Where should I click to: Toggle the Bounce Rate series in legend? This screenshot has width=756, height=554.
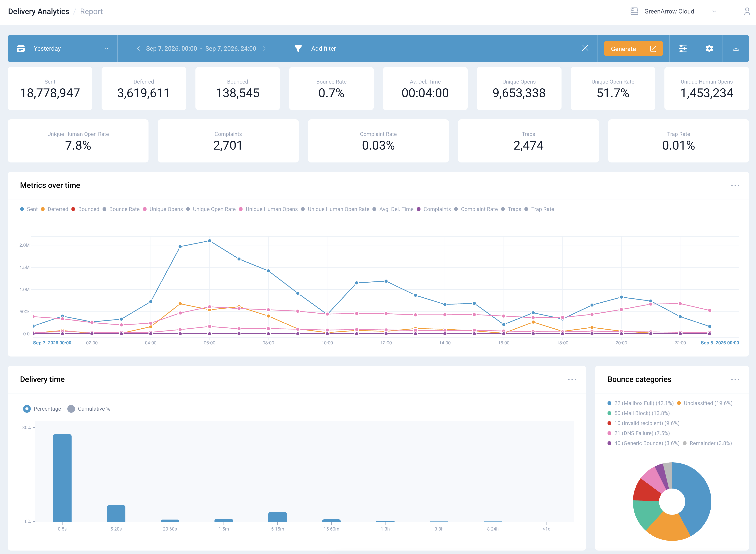121,209
